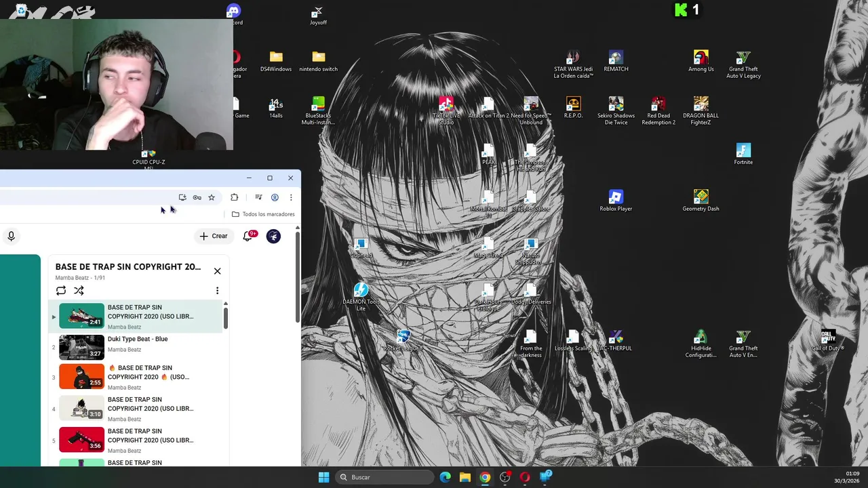Screen dimensions: 868x488
Task: Bookmark page with star icon
Action: (x=212, y=197)
